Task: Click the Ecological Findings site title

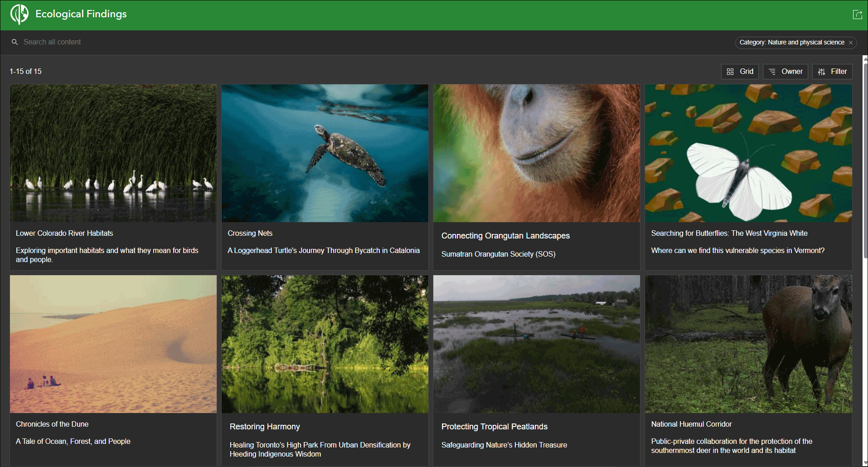Action: pos(81,14)
